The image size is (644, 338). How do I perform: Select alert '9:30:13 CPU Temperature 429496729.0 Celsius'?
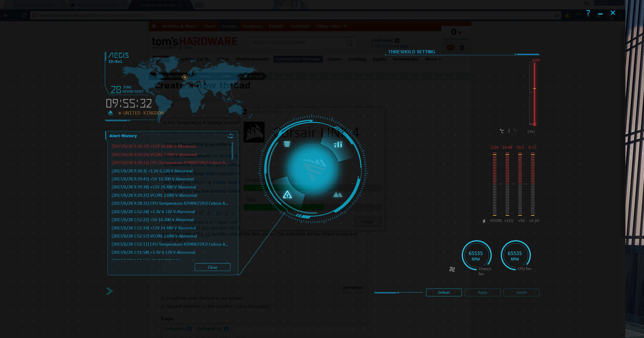(x=170, y=163)
